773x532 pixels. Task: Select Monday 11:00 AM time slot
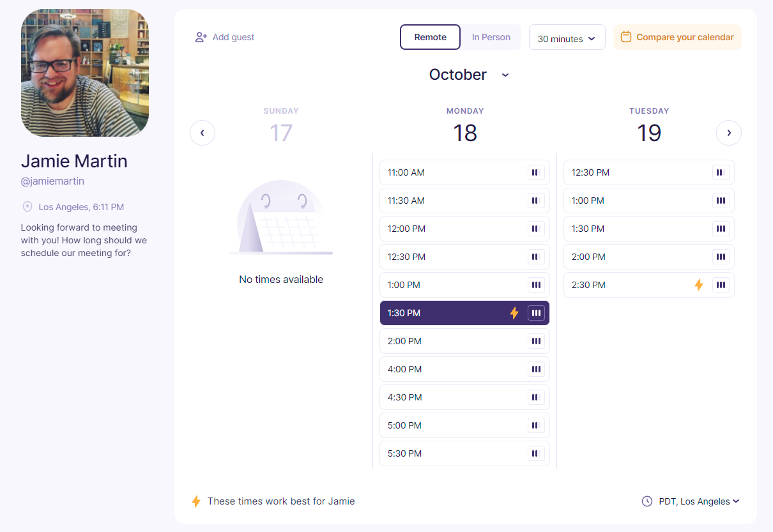(x=464, y=172)
